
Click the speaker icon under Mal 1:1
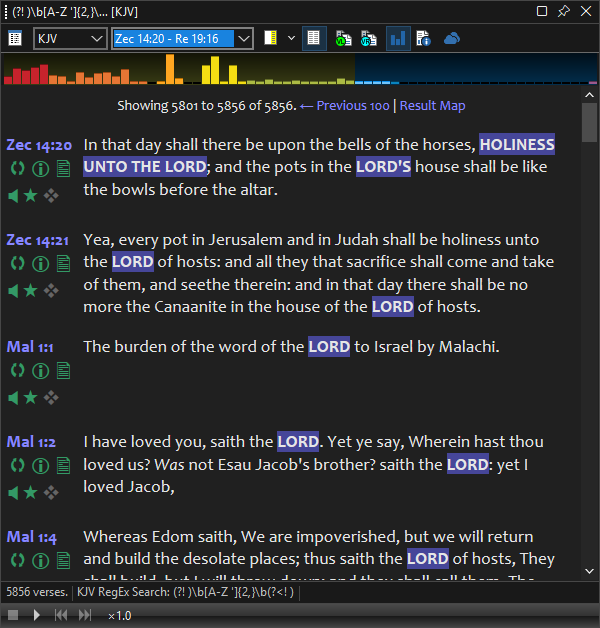pyautogui.click(x=13, y=398)
